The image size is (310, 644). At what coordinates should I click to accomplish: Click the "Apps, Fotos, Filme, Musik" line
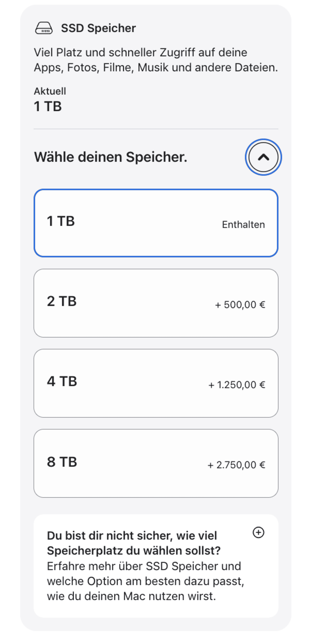[156, 67]
